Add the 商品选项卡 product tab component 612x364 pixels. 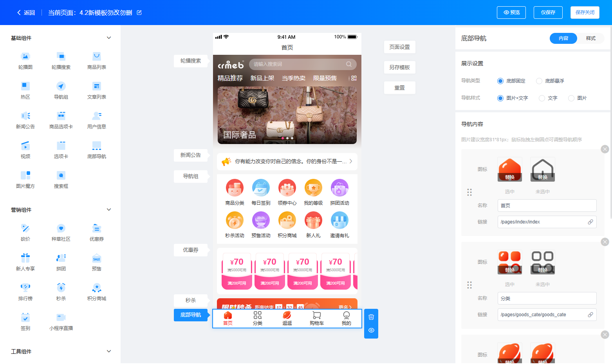(x=61, y=120)
